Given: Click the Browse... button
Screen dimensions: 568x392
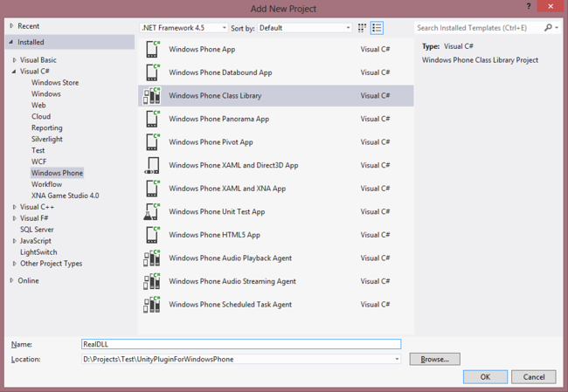Looking at the screenshot, I should (434, 359).
